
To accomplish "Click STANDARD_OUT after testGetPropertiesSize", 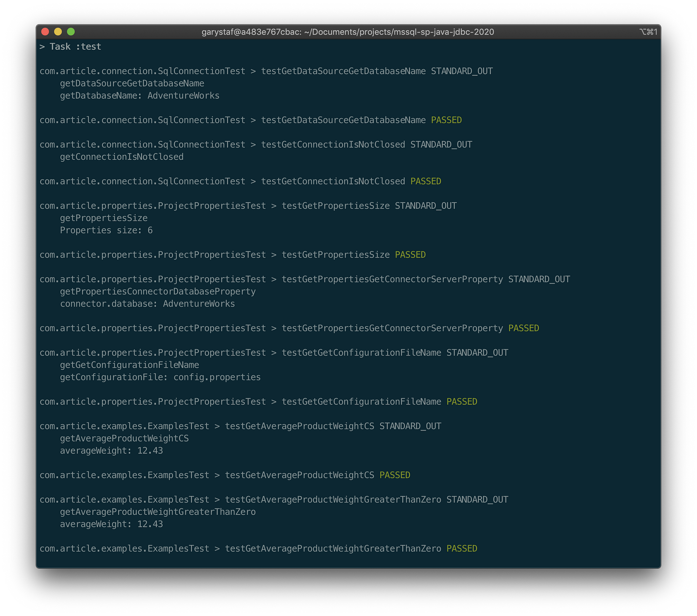I will tap(426, 206).
